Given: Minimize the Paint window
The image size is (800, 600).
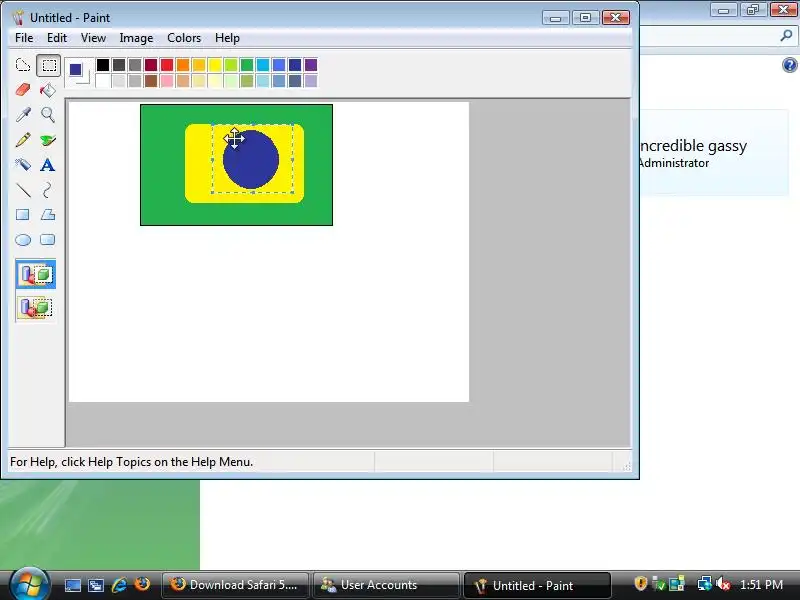Looking at the screenshot, I should pos(556,18).
